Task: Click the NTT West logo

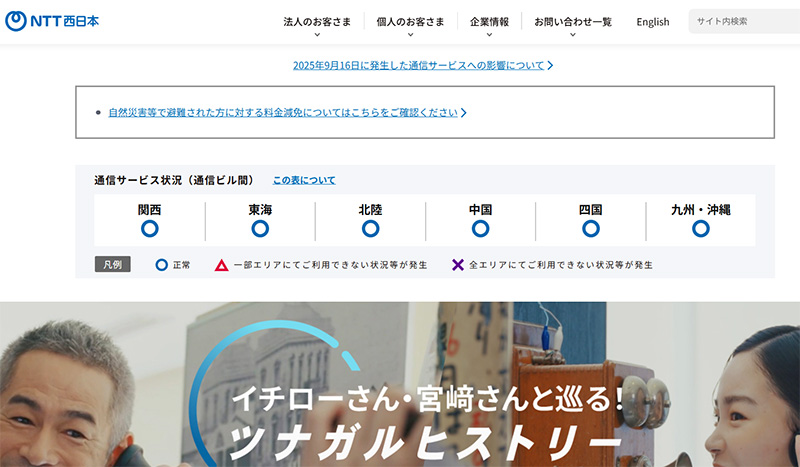Action: 52,21
